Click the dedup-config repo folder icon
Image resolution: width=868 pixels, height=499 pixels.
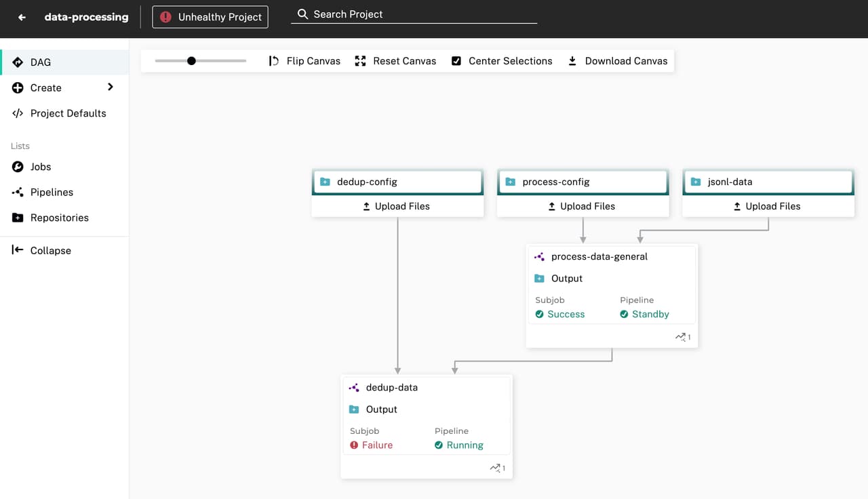[x=325, y=182]
